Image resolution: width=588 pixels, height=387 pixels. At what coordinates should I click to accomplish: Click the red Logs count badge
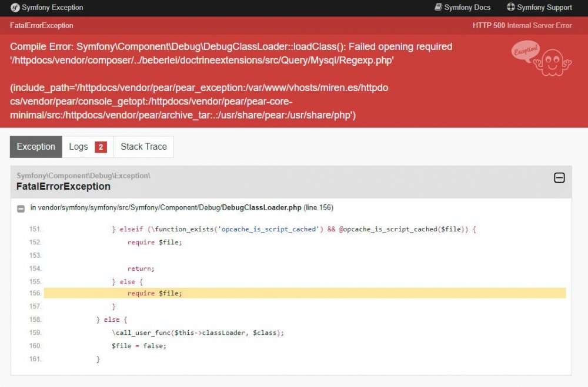point(101,147)
